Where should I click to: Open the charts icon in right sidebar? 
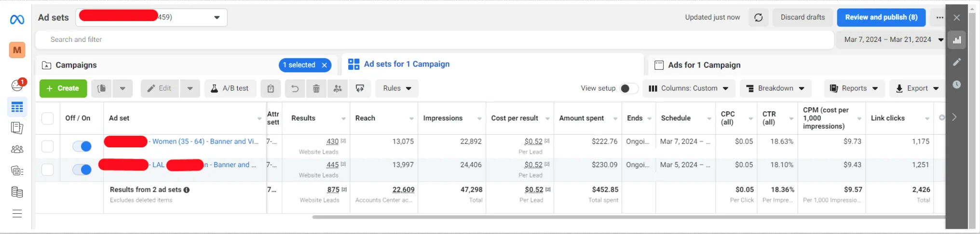[x=957, y=40]
